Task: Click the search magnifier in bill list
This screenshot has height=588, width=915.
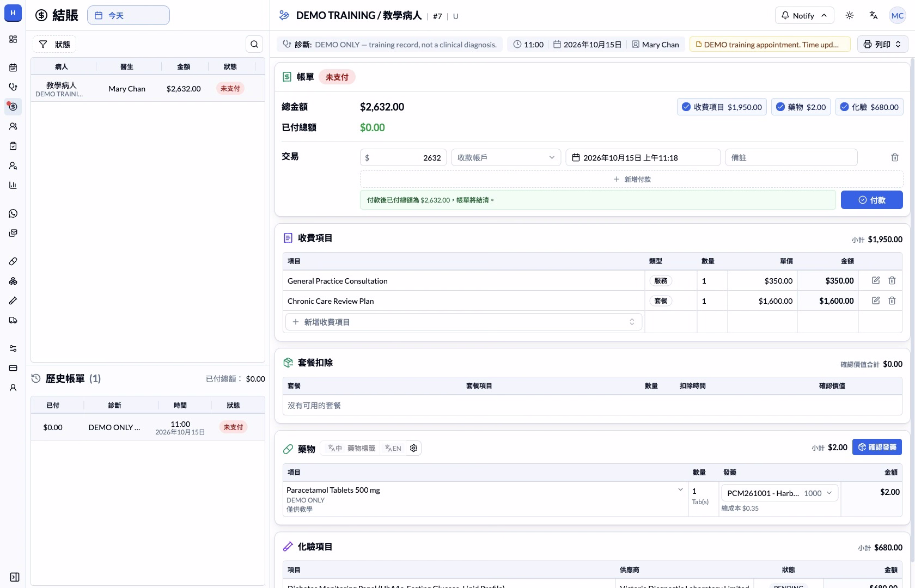Action: point(254,44)
